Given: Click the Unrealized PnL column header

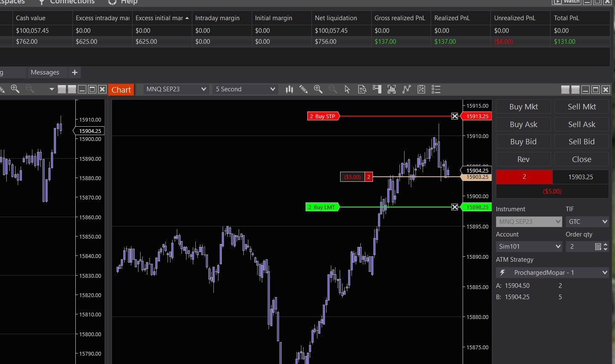Looking at the screenshot, I should click(x=521, y=18).
